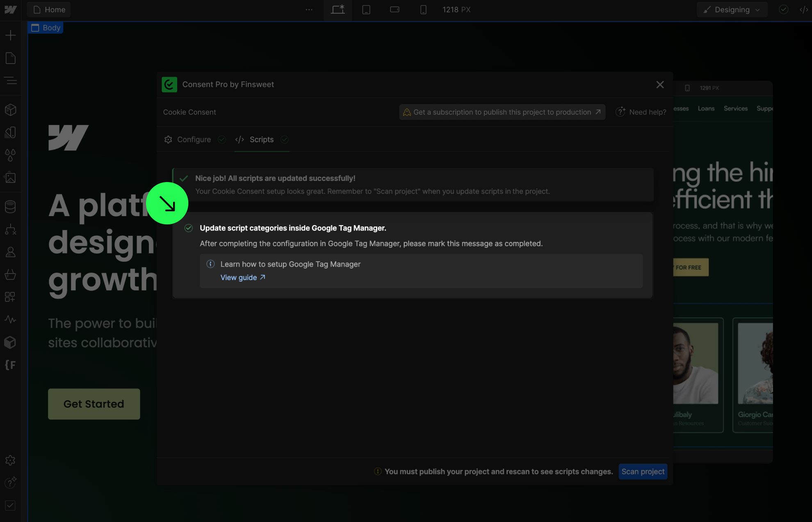Screen dimensions: 812x522
Task: Open the more options ellipsis menu
Action: (309, 9)
